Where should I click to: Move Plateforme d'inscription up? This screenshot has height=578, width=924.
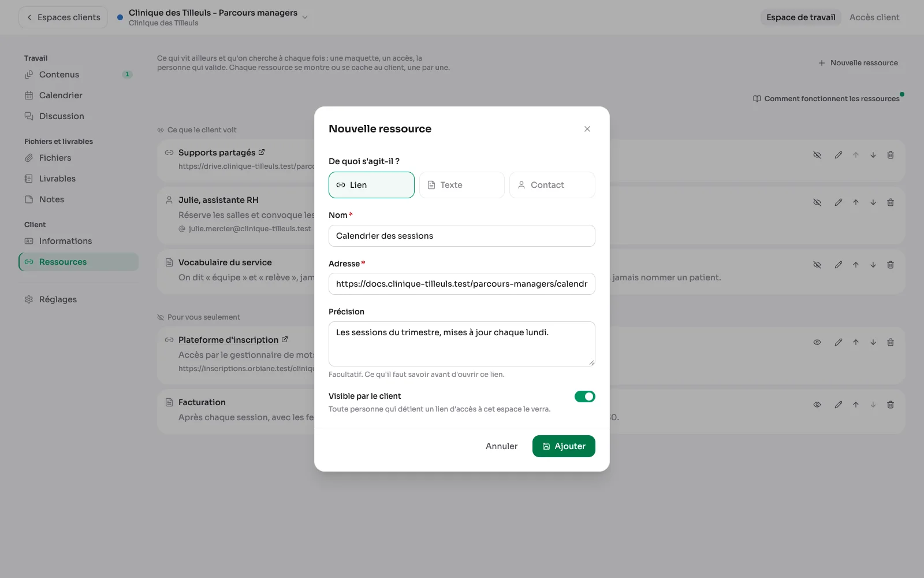856,342
